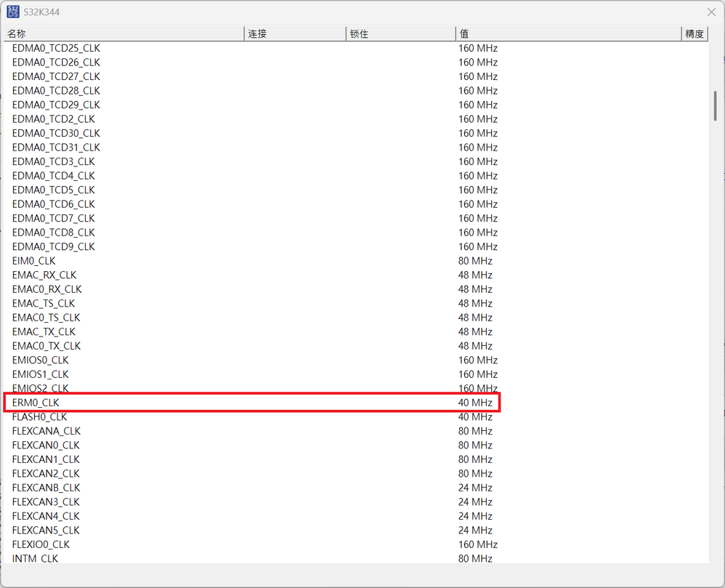Click the S32K344 window app icon
The width and height of the screenshot is (725, 588).
pyautogui.click(x=13, y=12)
